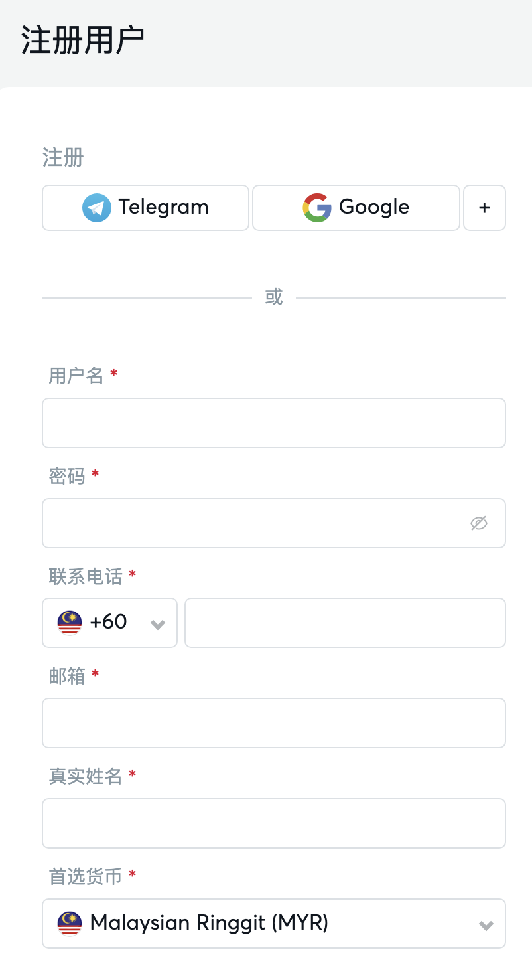Image resolution: width=532 pixels, height=980 pixels.
Task: Click the 注册用户 page heading
Action: click(x=82, y=41)
